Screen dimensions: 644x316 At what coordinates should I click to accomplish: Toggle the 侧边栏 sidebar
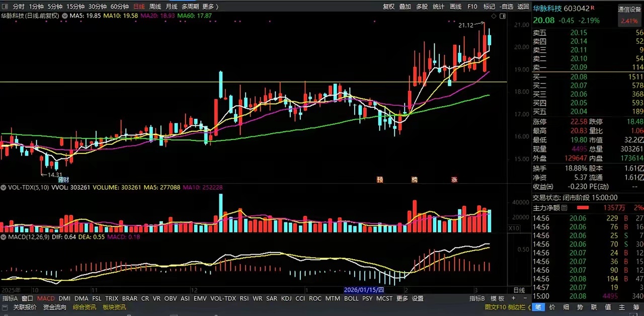(x=518, y=307)
